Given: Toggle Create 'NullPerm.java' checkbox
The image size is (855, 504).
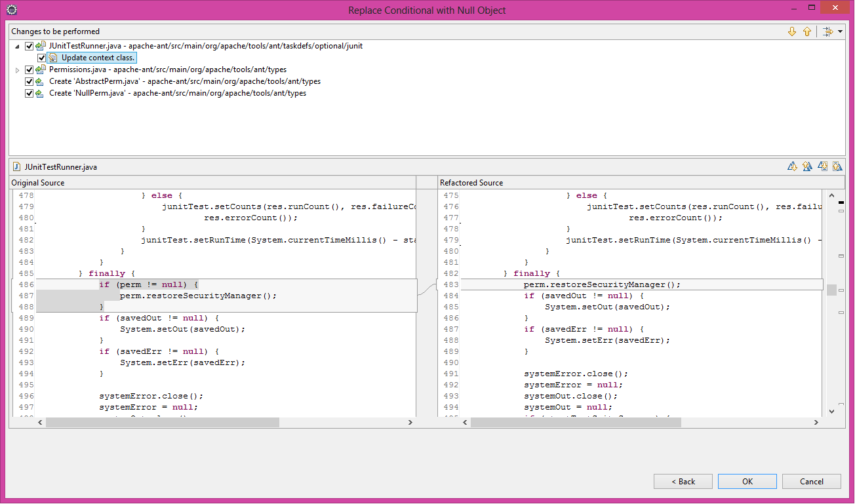Looking at the screenshot, I should (29, 93).
